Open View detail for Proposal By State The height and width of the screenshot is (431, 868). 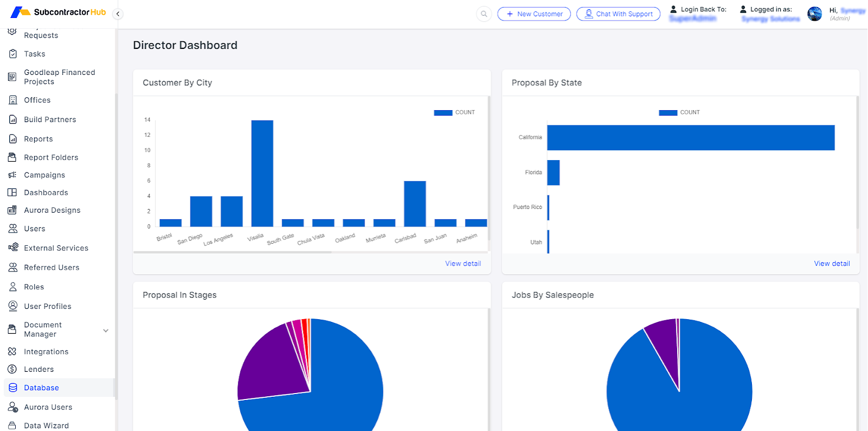click(832, 263)
